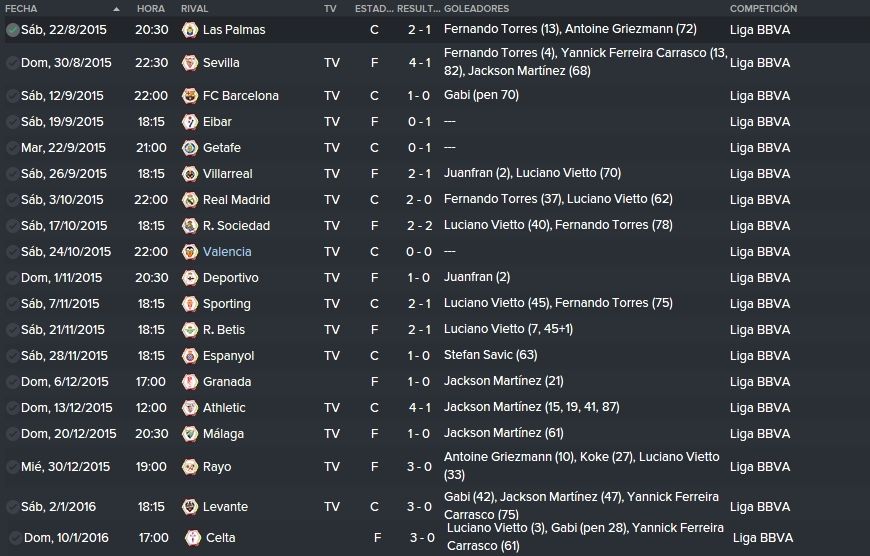Screen dimensions: 870x556
Task: Toggle the checkmark beside Dom, 30/8/2015
Action: (12, 63)
